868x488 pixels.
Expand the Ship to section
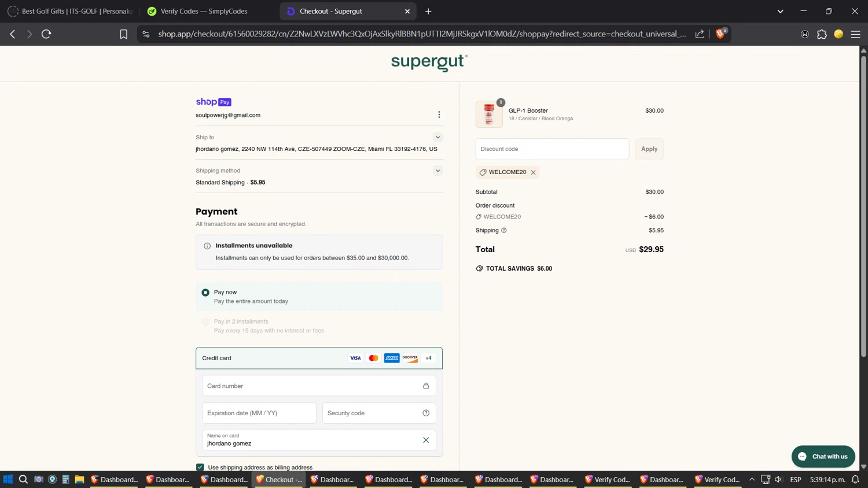[437, 137]
